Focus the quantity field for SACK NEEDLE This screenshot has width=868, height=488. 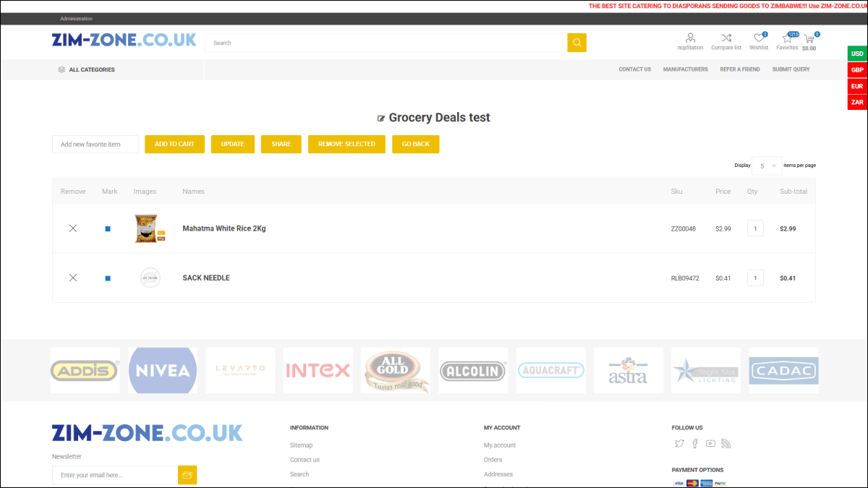click(x=755, y=278)
